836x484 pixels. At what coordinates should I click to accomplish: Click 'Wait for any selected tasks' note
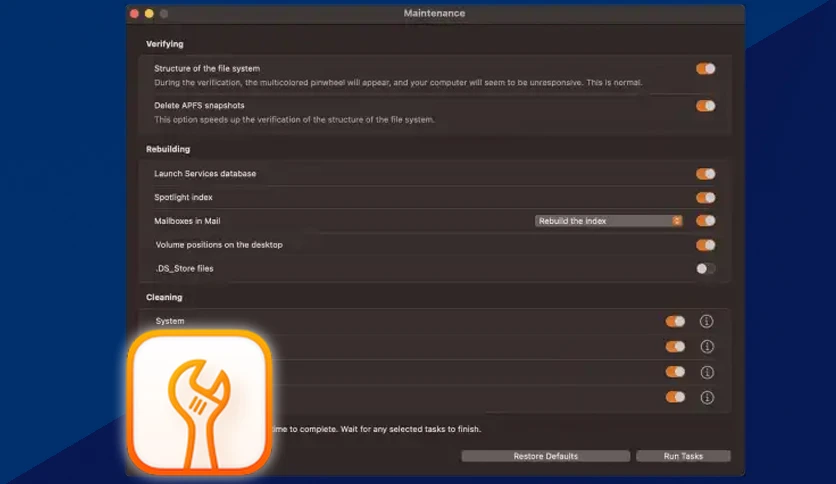[411, 429]
